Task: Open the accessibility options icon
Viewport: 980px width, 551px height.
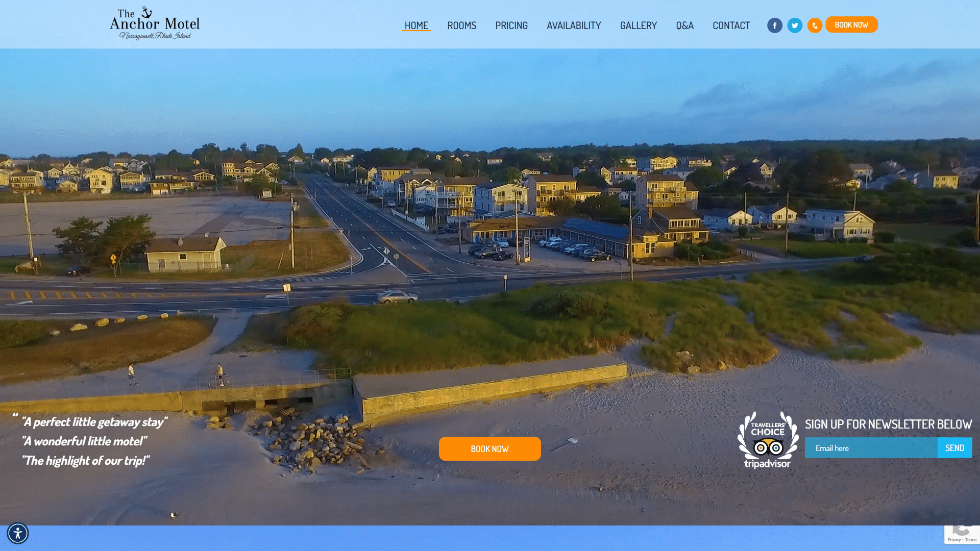Action: point(18,533)
